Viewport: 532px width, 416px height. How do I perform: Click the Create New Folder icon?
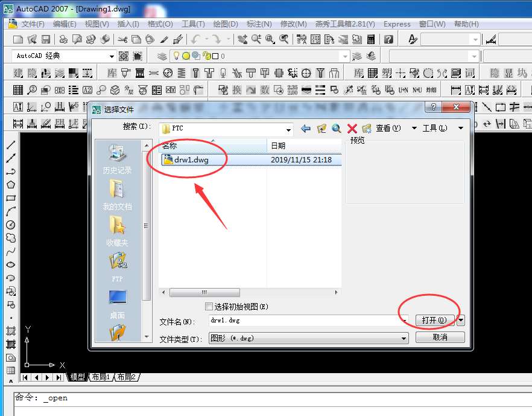(x=367, y=129)
